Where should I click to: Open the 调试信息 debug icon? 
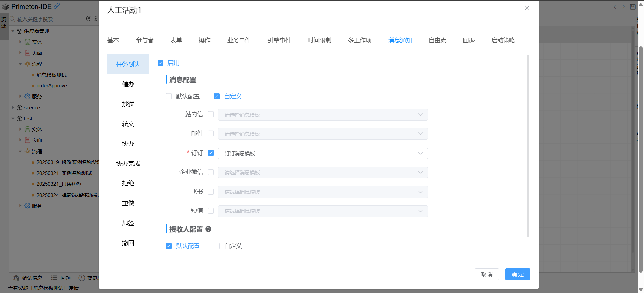[x=16, y=278]
